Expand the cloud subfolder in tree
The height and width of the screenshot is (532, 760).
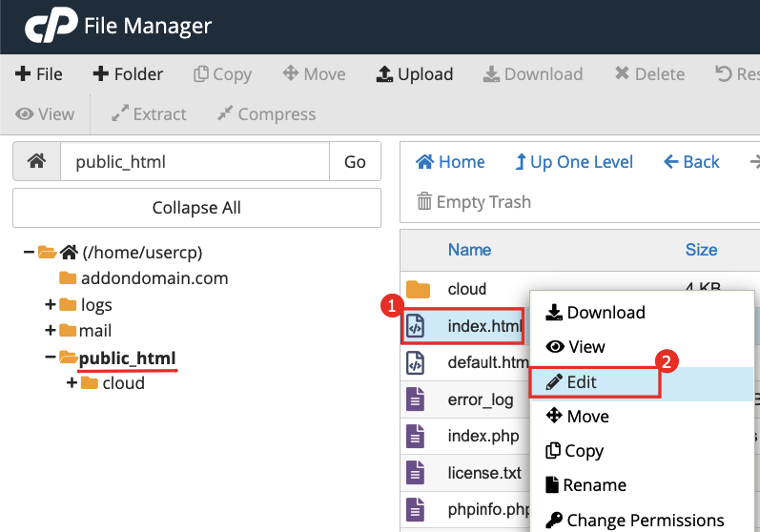[72, 383]
